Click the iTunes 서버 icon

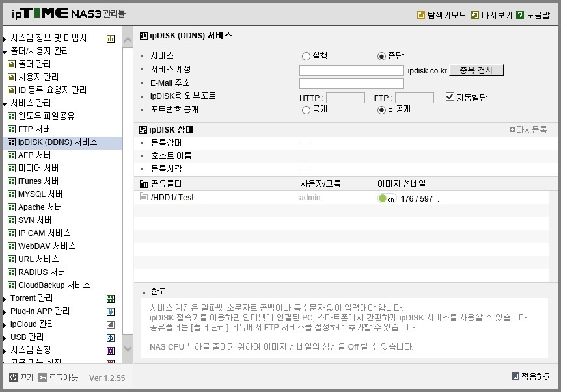pyautogui.click(x=12, y=181)
